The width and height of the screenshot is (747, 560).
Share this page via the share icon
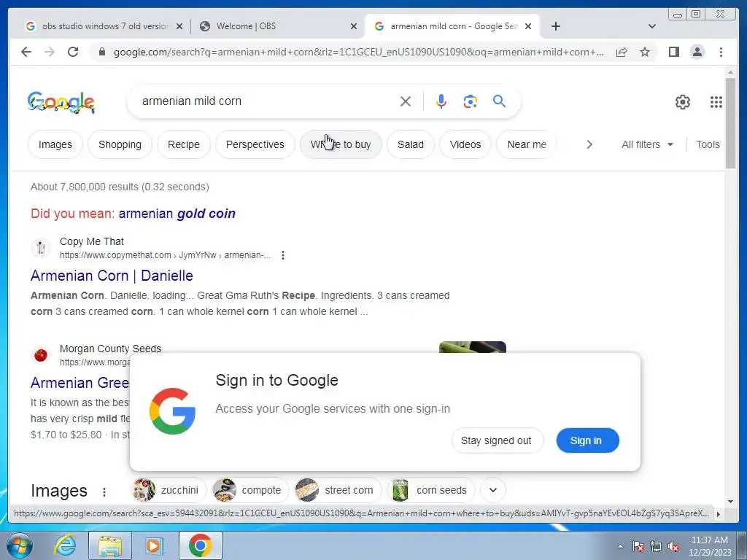pos(622,52)
